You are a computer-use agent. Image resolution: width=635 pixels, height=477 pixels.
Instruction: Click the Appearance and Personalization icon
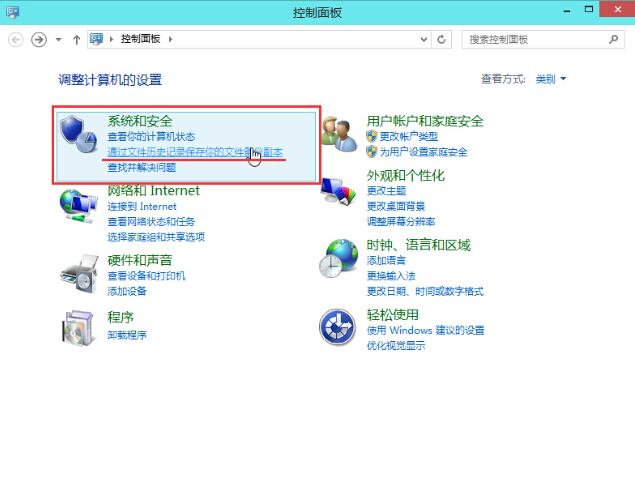(x=340, y=190)
